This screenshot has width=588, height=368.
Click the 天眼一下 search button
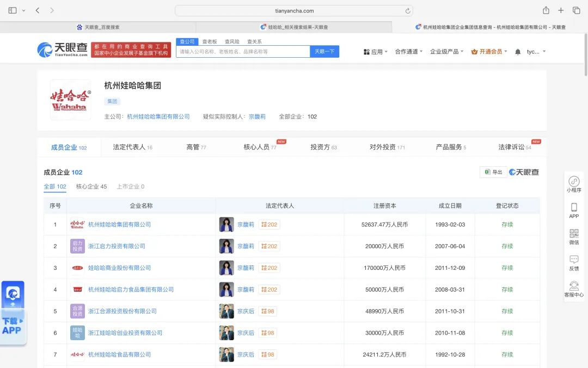[324, 52]
